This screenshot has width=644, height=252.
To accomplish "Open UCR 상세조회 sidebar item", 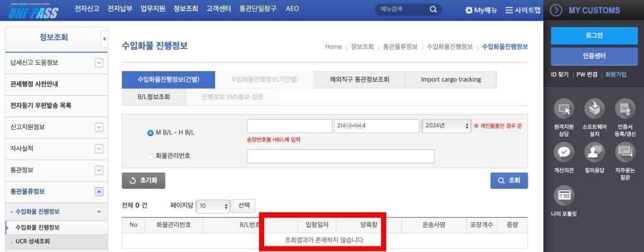I will pyautogui.click(x=56, y=241).
